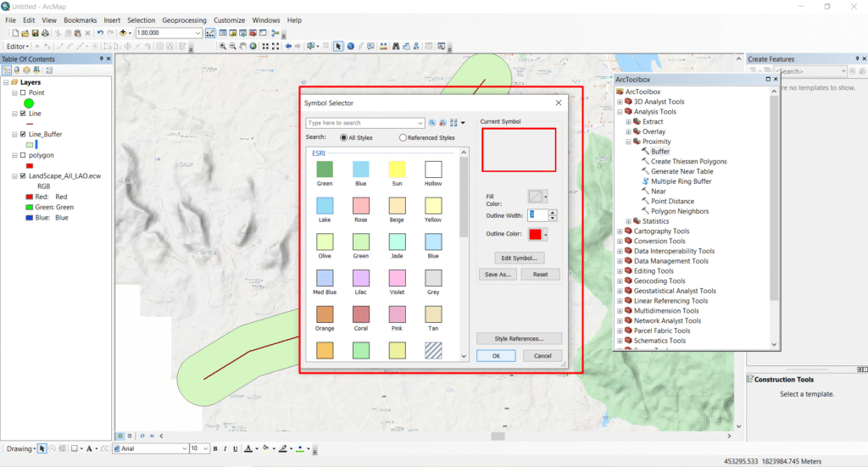The height and width of the screenshot is (467, 868).
Task: Click OK in Symbol Selector
Action: 496,356
